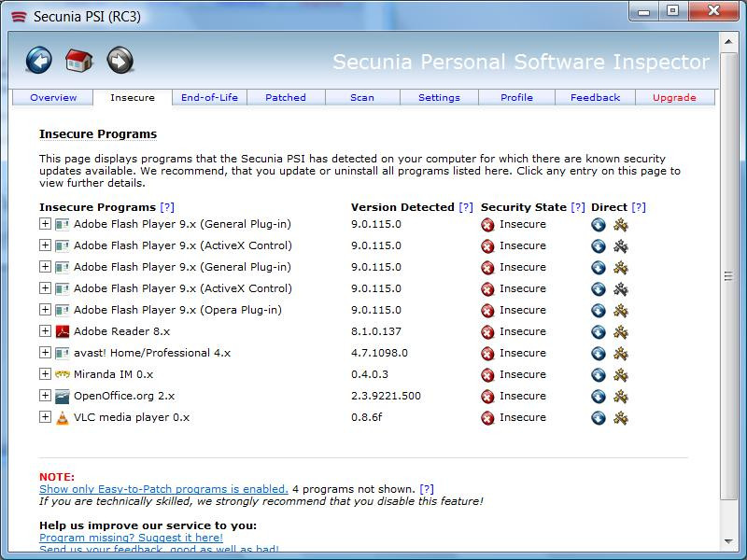This screenshot has width=747, height=560.
Task: Click download icon for OpenOffice.org 2.x
Action: pos(599,396)
